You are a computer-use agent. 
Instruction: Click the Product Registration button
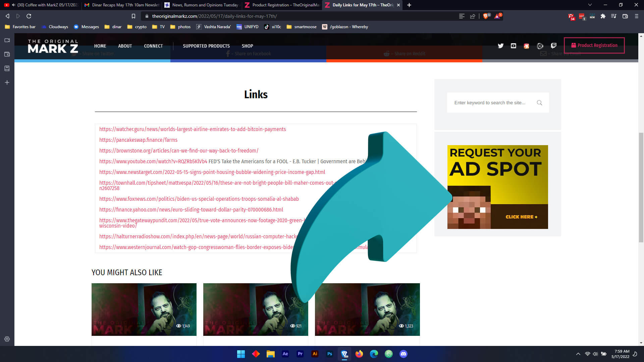(x=594, y=45)
